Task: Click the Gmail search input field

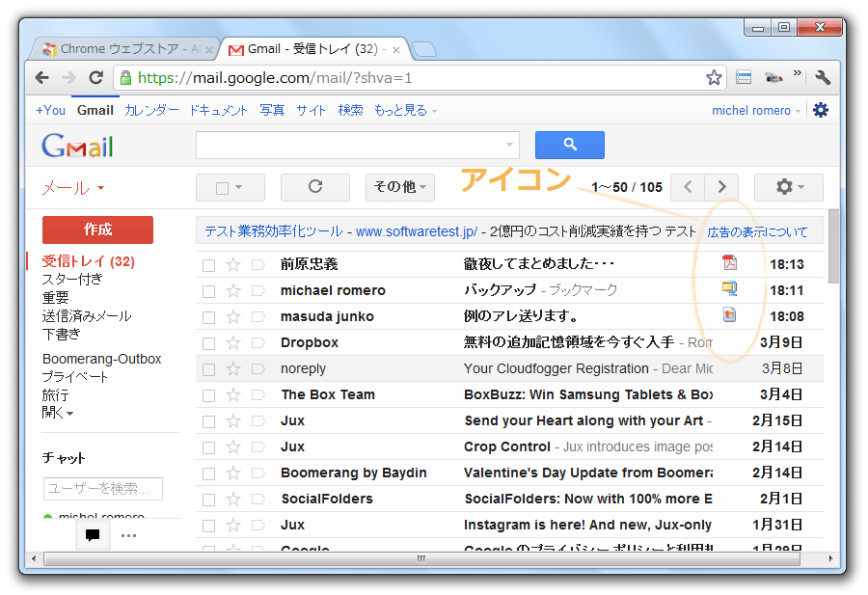Action: [350, 145]
